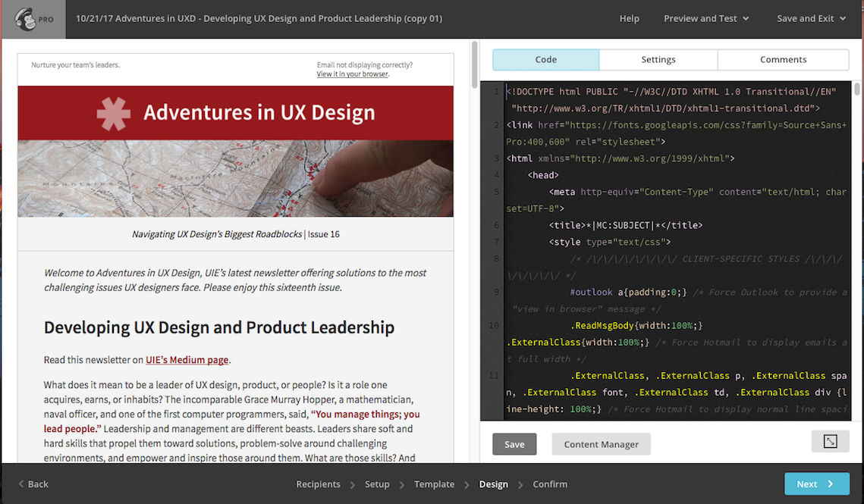Switch to the Code tab

pyautogui.click(x=545, y=59)
